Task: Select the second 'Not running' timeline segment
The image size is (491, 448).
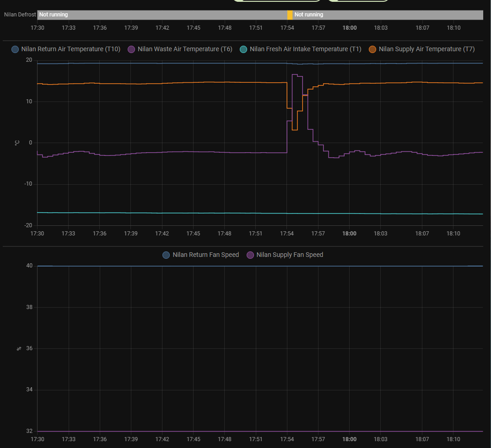Action: point(388,15)
